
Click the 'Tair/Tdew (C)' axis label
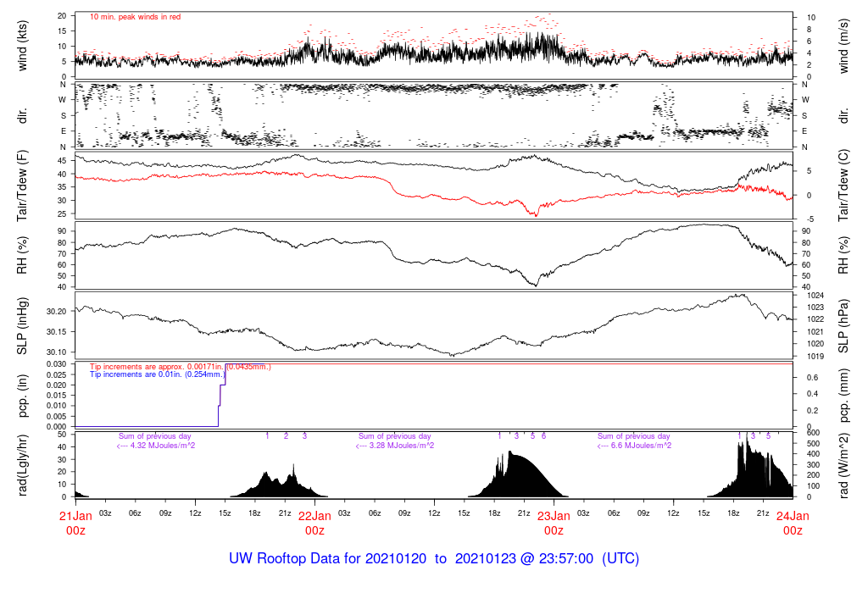click(843, 186)
